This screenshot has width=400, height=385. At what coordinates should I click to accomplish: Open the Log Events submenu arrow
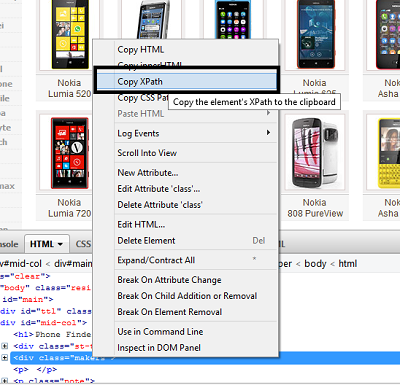point(268,133)
